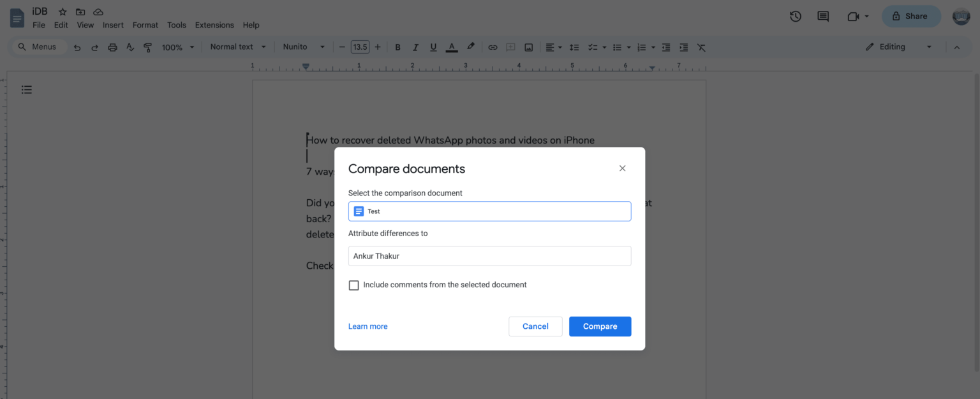Viewport: 980px width, 399px height.
Task: Tick Include comments from the selected document
Action: pos(353,285)
